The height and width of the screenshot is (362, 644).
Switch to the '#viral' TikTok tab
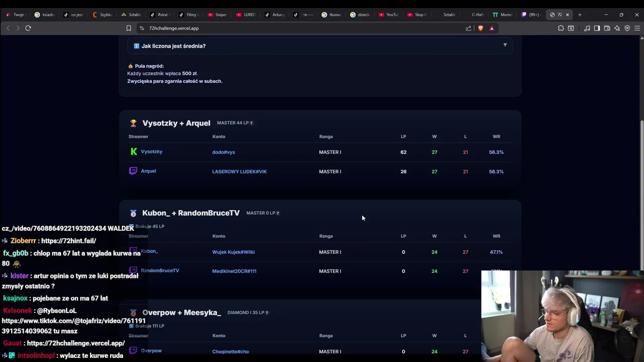[160, 15]
